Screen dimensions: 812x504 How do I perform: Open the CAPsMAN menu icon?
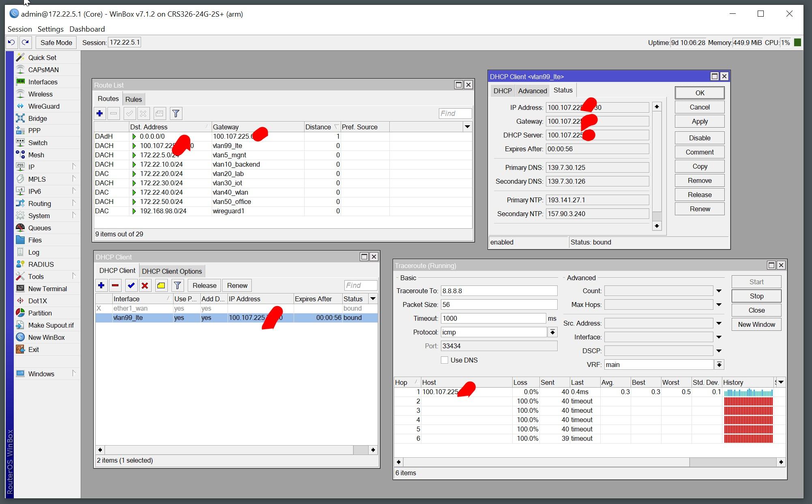tap(20, 70)
